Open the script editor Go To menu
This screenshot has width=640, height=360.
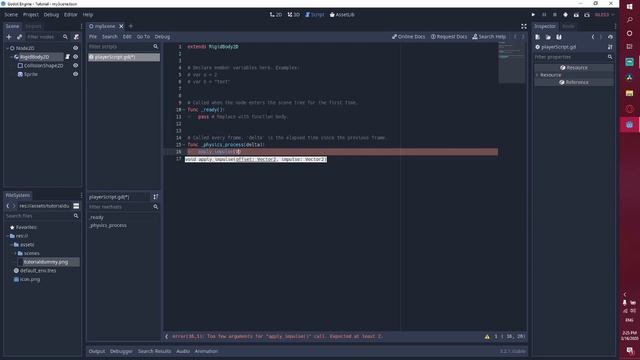pos(143,37)
